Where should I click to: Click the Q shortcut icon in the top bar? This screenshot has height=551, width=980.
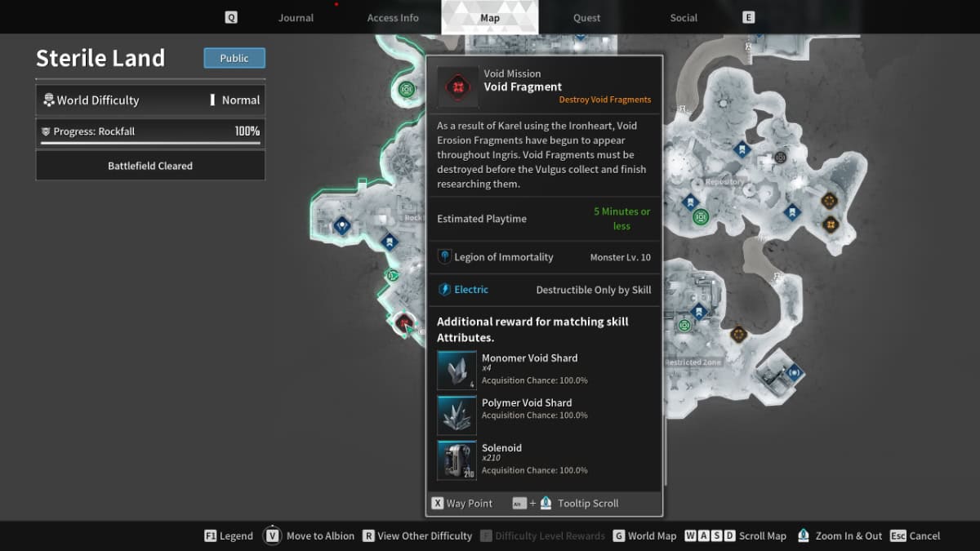231,16
